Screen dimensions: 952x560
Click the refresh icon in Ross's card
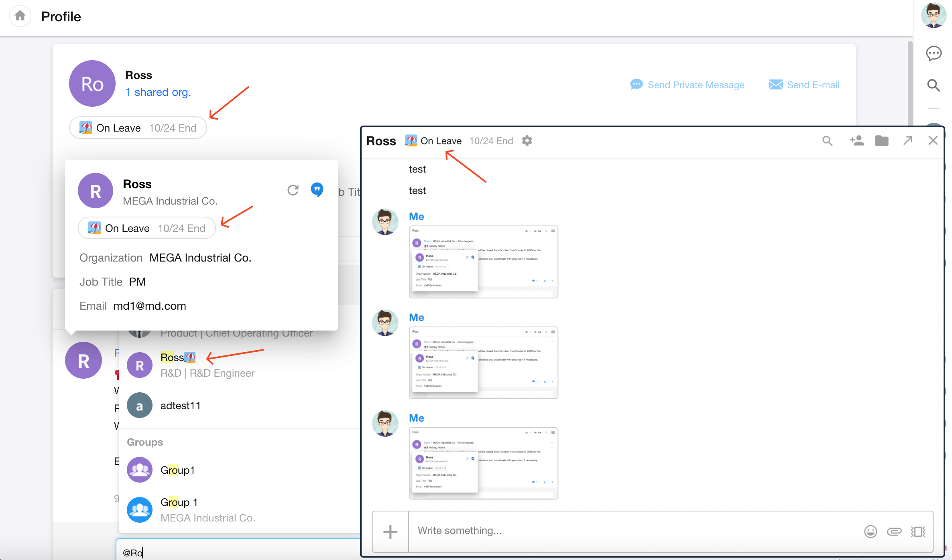293,190
